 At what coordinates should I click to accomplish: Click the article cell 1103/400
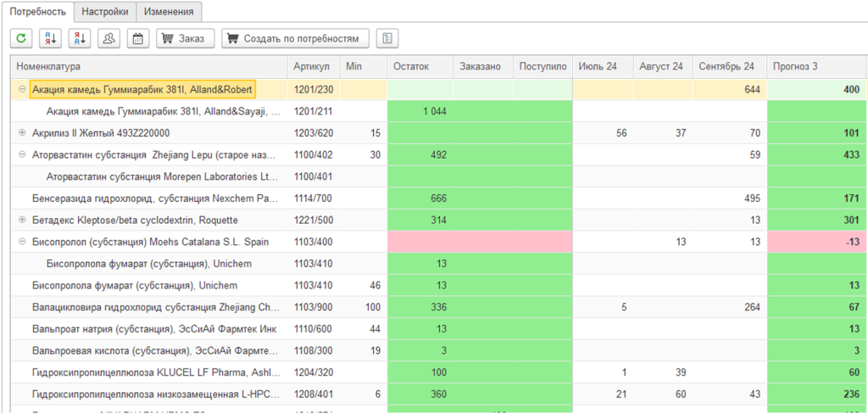click(314, 242)
